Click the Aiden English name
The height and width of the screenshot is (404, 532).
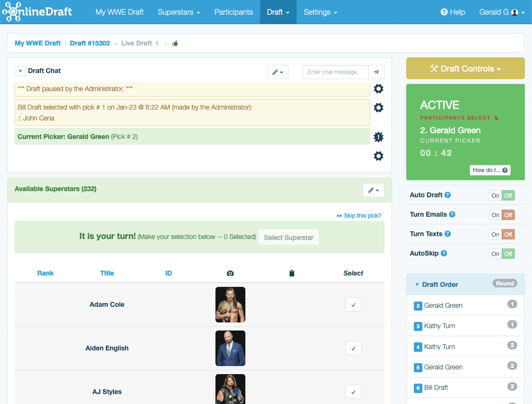pyautogui.click(x=107, y=348)
